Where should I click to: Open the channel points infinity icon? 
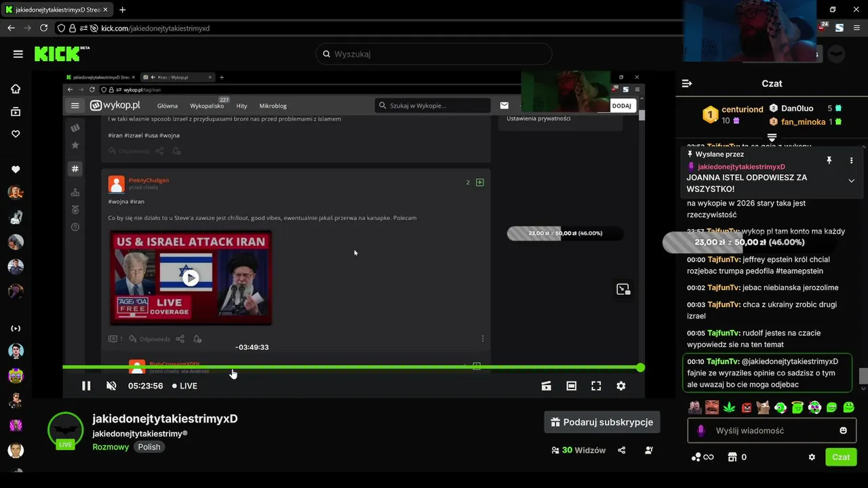click(x=702, y=457)
